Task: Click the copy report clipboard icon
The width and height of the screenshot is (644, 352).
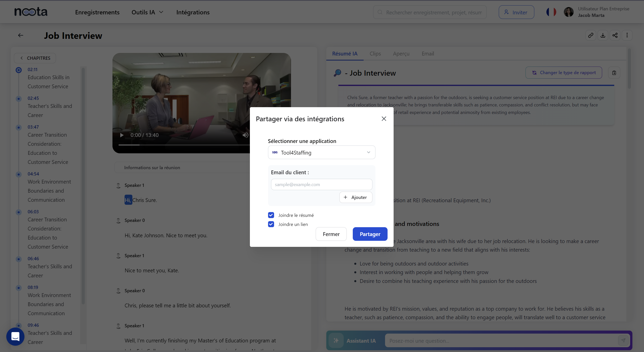Action: pyautogui.click(x=614, y=73)
